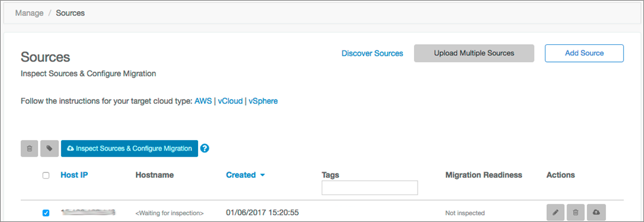Image resolution: width=644 pixels, height=222 pixels.
Task: Sort by the Host IP column header
Action: 74,175
